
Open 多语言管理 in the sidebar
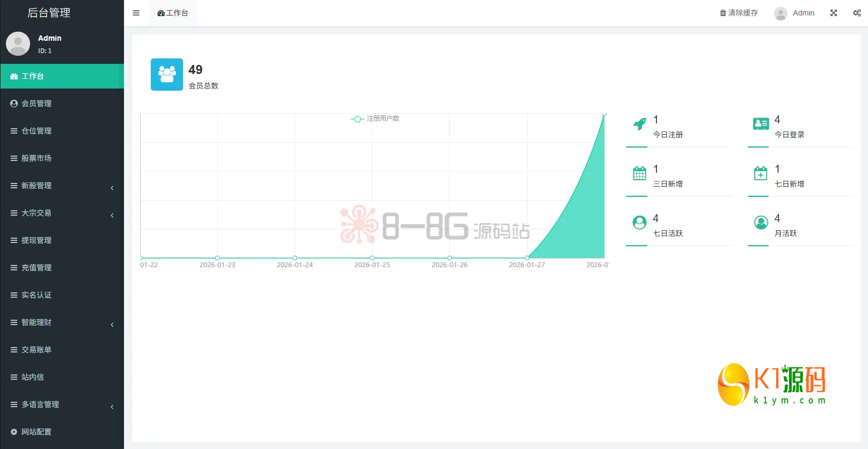[62, 404]
